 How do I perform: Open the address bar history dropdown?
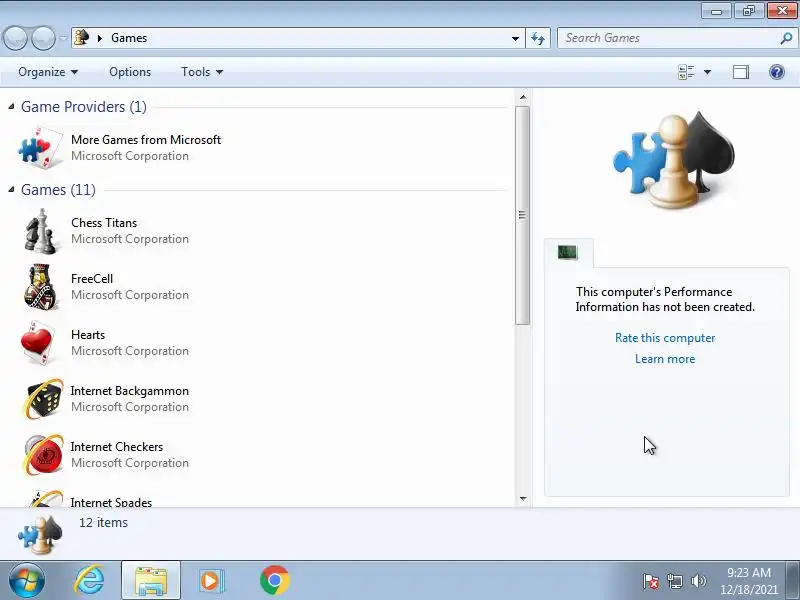pyautogui.click(x=515, y=38)
